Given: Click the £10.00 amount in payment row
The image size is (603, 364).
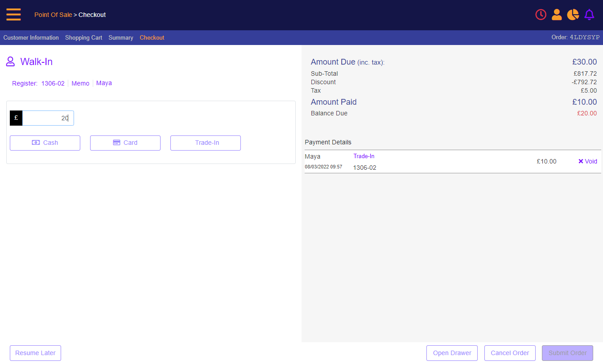Looking at the screenshot, I should pos(547,161).
